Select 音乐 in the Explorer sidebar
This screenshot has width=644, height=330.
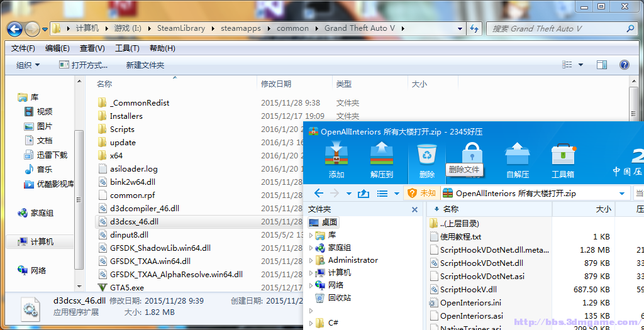click(x=38, y=169)
